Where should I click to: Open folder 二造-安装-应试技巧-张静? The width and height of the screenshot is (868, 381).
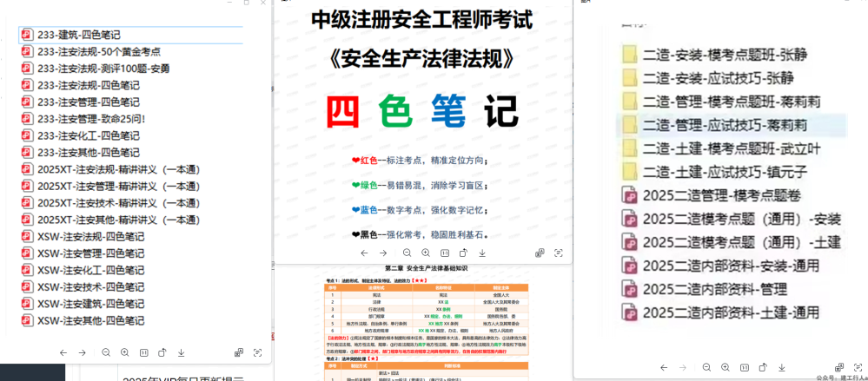click(709, 78)
